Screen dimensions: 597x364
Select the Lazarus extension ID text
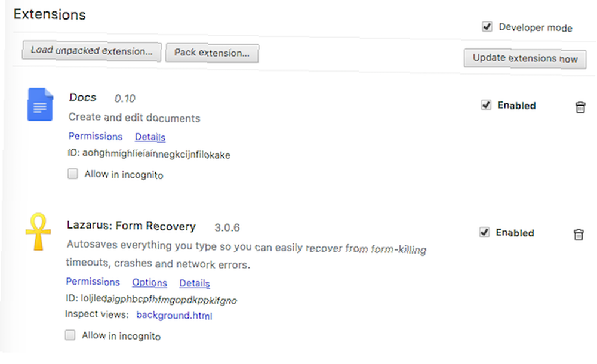click(x=151, y=300)
